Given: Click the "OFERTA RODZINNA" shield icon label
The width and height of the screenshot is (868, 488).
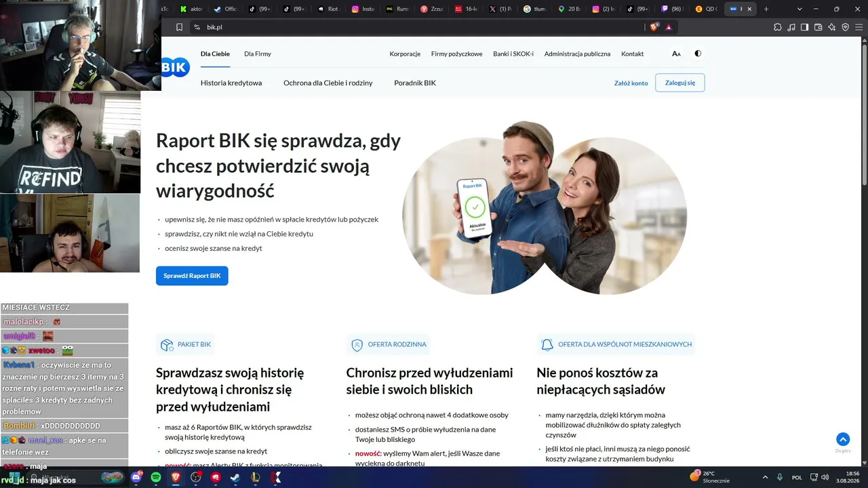Looking at the screenshot, I should pyautogui.click(x=389, y=344).
